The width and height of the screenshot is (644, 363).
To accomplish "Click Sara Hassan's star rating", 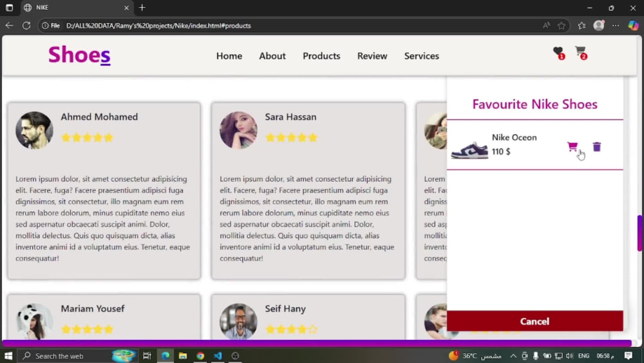I will (x=291, y=137).
